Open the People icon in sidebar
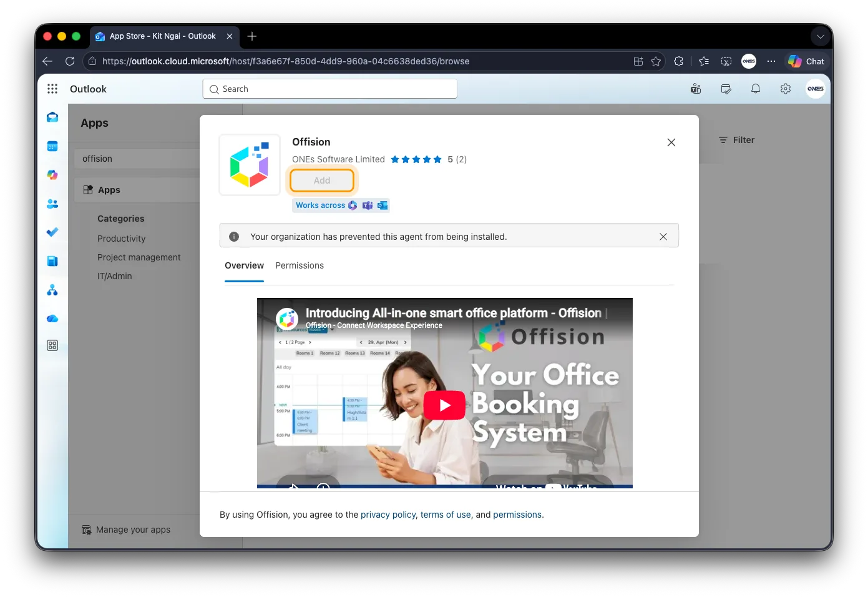 tap(52, 204)
